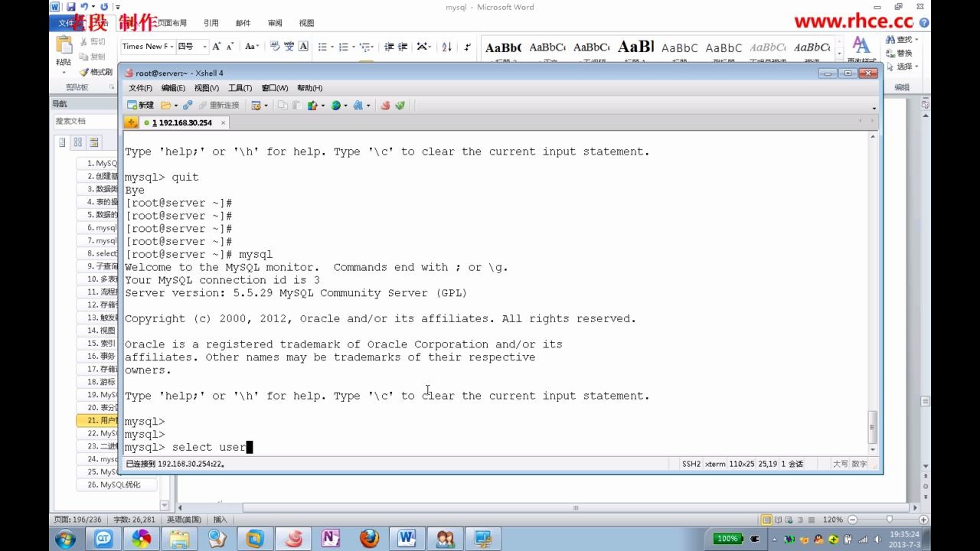Open OneNote from the Windows taskbar

[331, 538]
